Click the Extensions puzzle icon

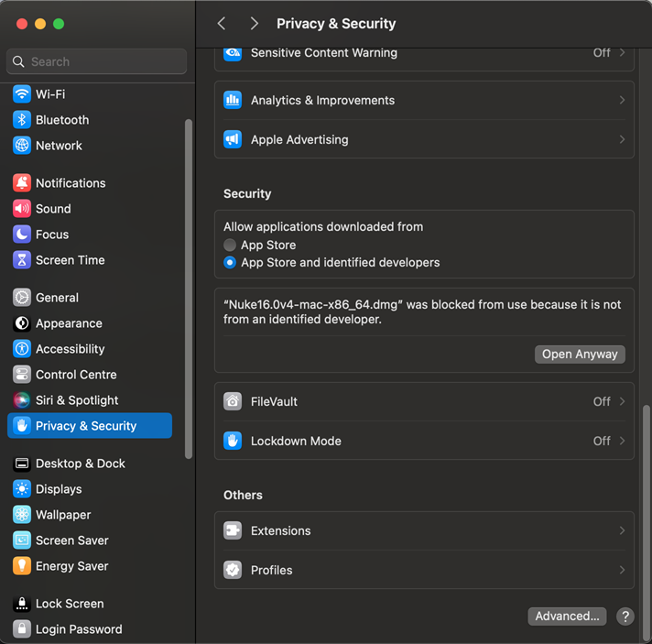(x=233, y=530)
